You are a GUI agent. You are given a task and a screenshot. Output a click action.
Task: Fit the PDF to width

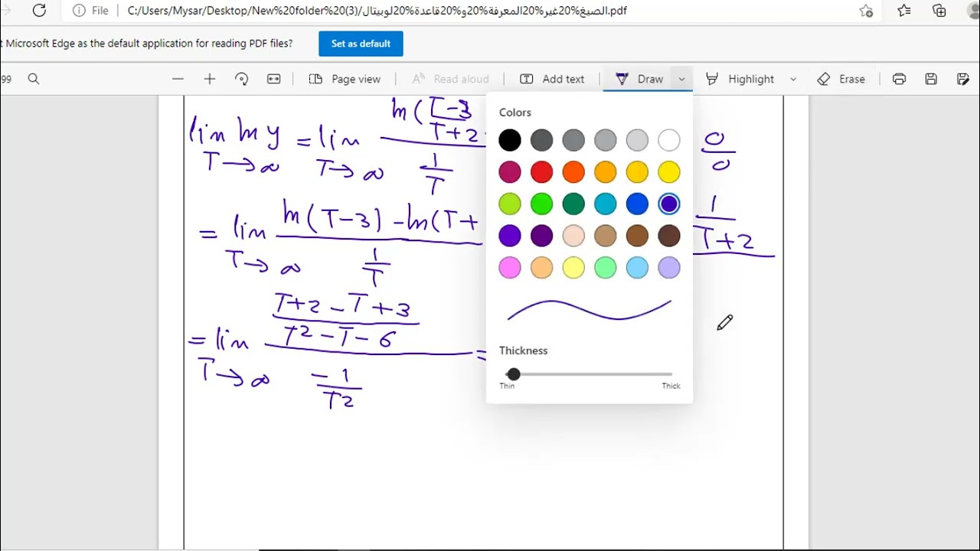[x=273, y=79]
